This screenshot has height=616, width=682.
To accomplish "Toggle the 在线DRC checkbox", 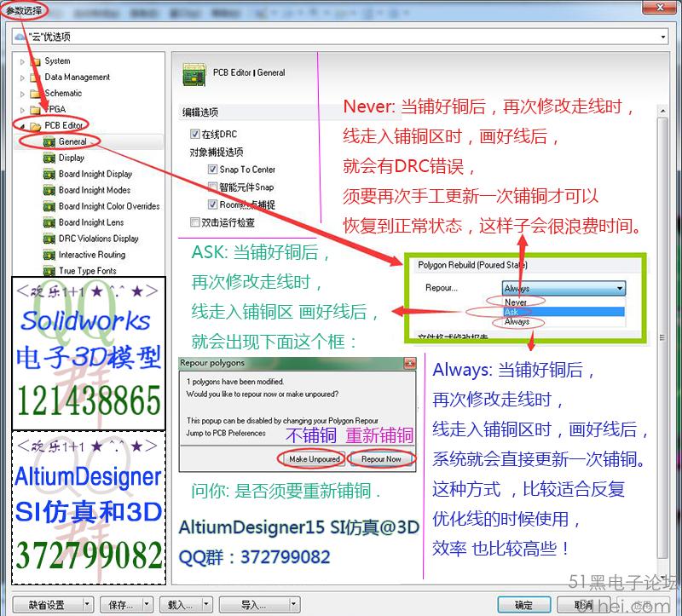I will click(x=195, y=134).
